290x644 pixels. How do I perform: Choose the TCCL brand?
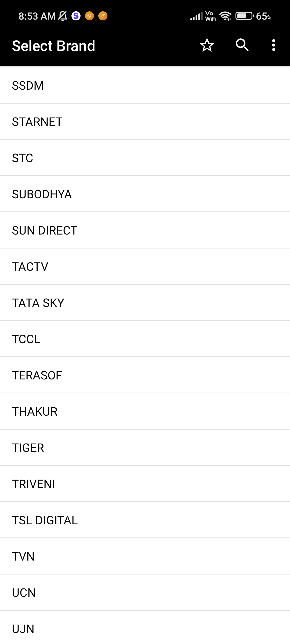click(x=145, y=339)
